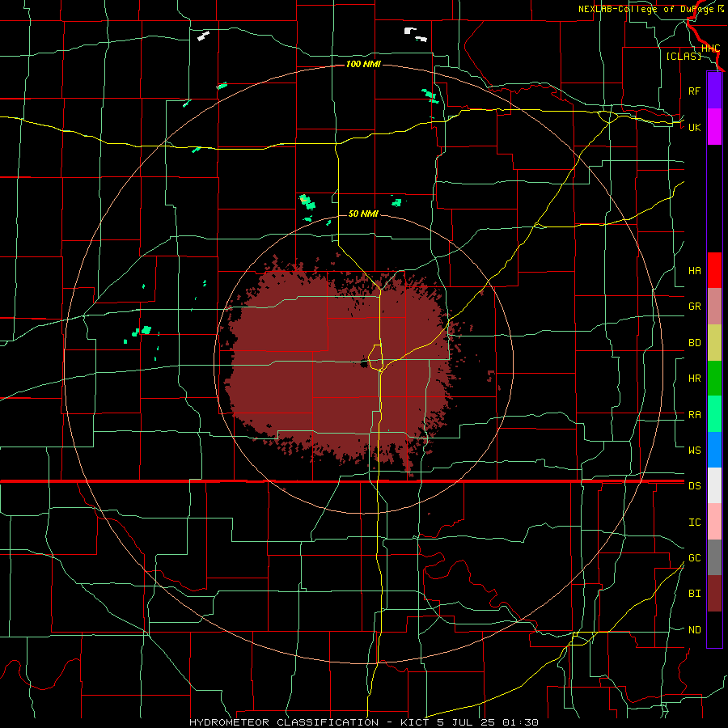Click the brown BI legend swatch
The image size is (728, 728).
click(x=714, y=594)
